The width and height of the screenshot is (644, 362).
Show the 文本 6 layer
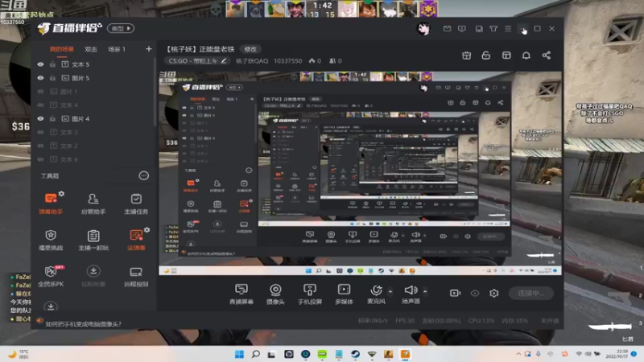coord(40,159)
